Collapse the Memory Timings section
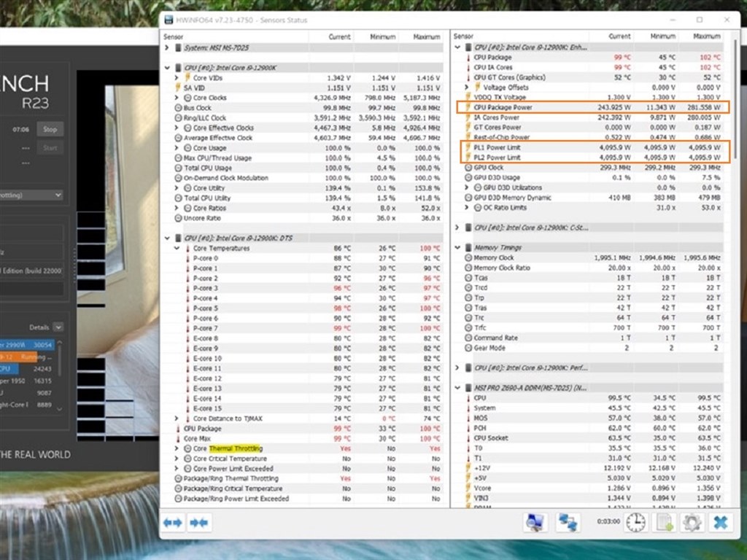This screenshot has height=560, width=747. coord(458,247)
